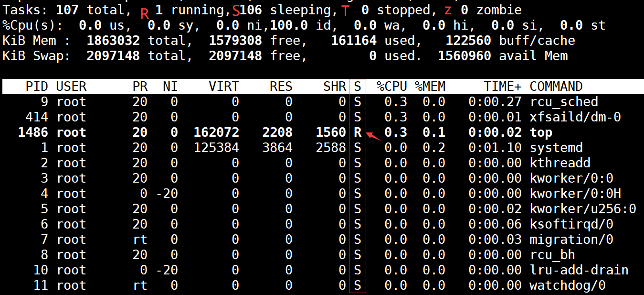Click the SHR value 1560
Screen dimensions: 644x295
(x=331, y=132)
